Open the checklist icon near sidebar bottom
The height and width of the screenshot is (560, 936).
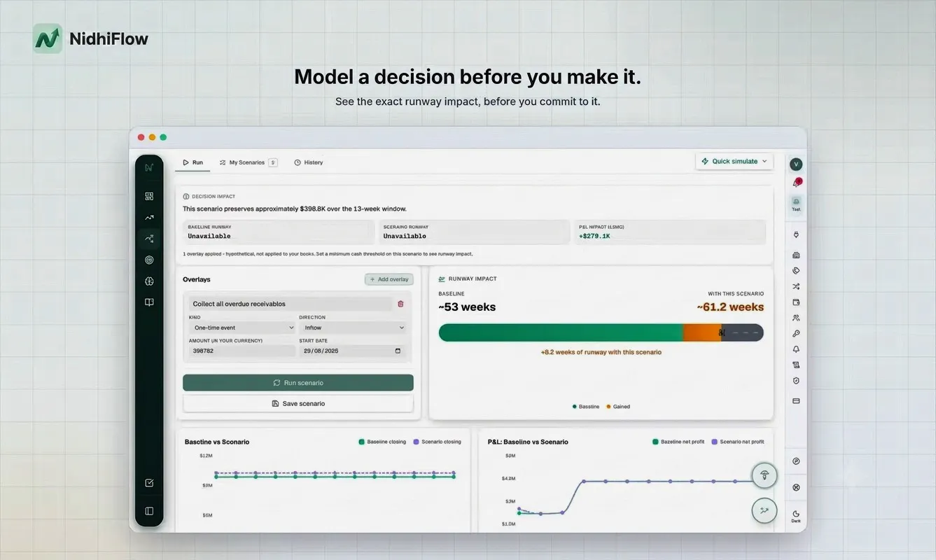(149, 483)
